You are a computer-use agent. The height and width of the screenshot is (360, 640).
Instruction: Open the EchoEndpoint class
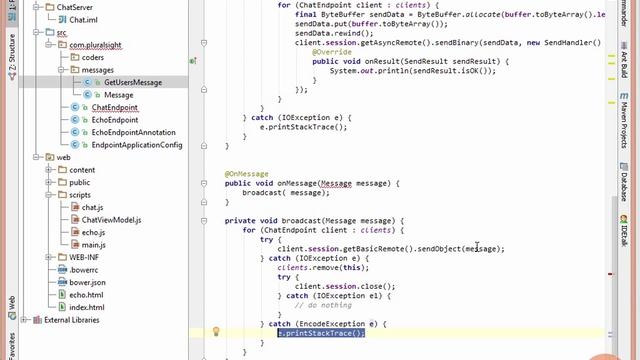pyautogui.click(x=115, y=120)
